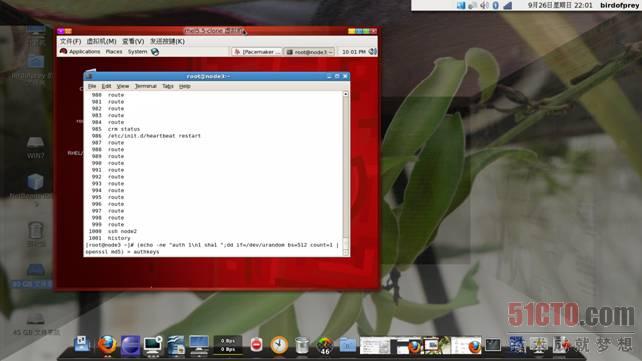642x361 pixels.
Task: Click the host volume speaker tray icon
Action: coord(484,5)
